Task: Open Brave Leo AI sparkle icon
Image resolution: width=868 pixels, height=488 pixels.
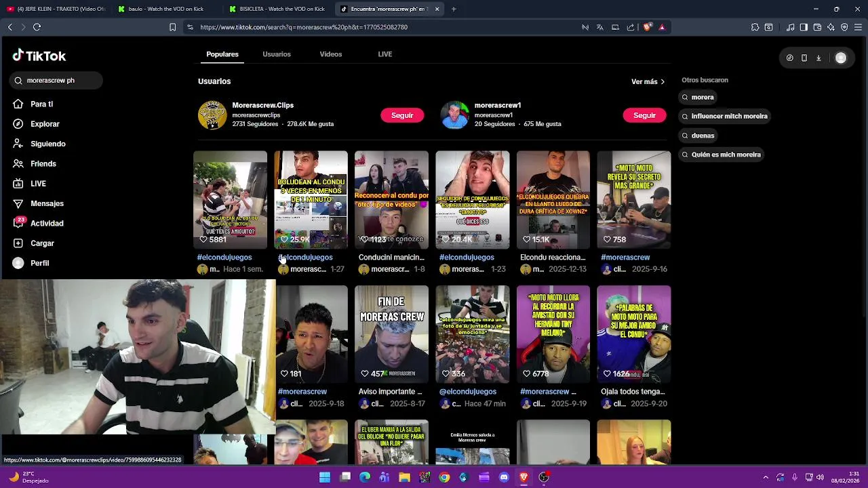Action: [x=831, y=27]
